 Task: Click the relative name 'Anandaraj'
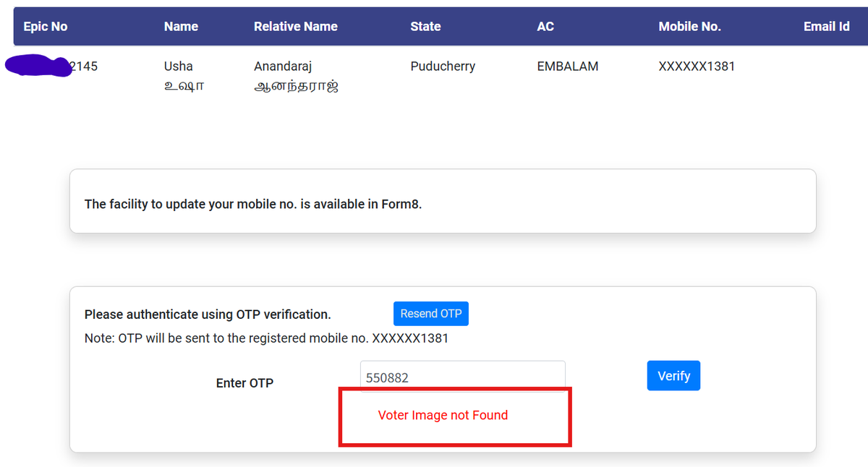click(283, 67)
